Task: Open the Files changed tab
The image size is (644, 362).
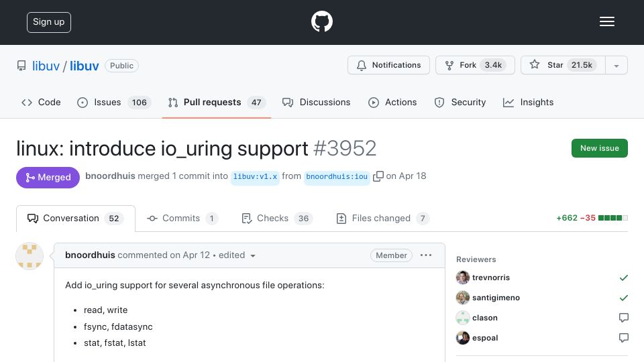Action: 382,219
